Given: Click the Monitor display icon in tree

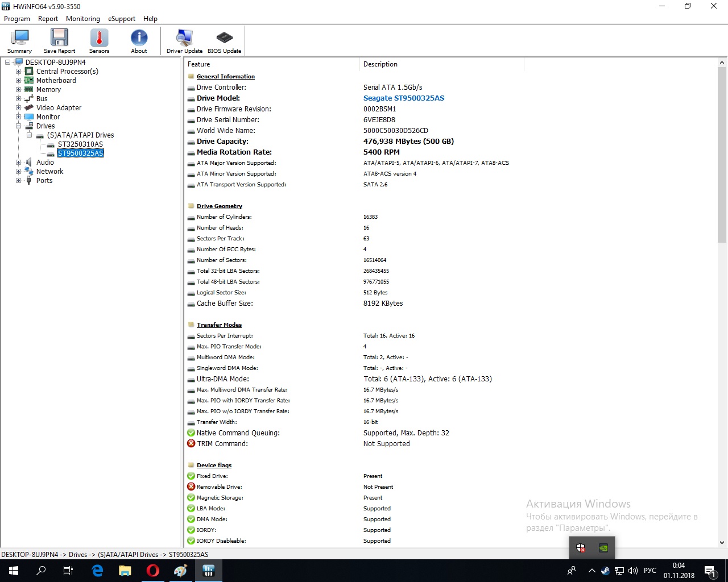Looking at the screenshot, I should (29, 117).
